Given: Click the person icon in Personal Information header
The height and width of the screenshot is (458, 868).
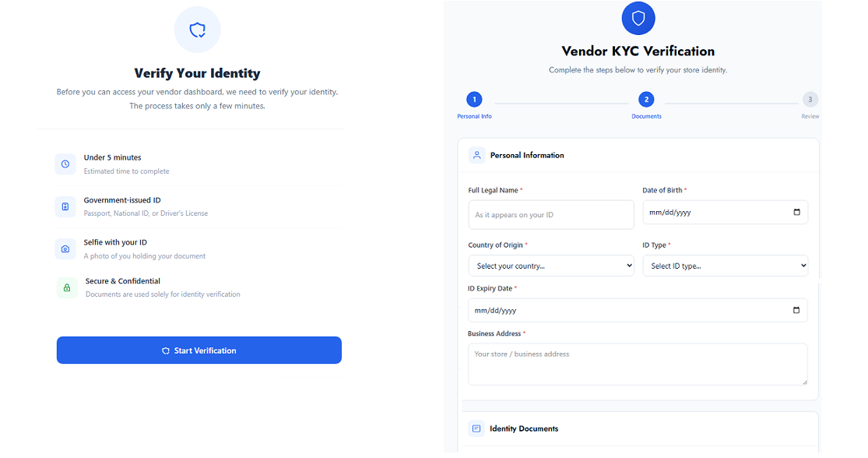Looking at the screenshot, I should click(x=476, y=155).
